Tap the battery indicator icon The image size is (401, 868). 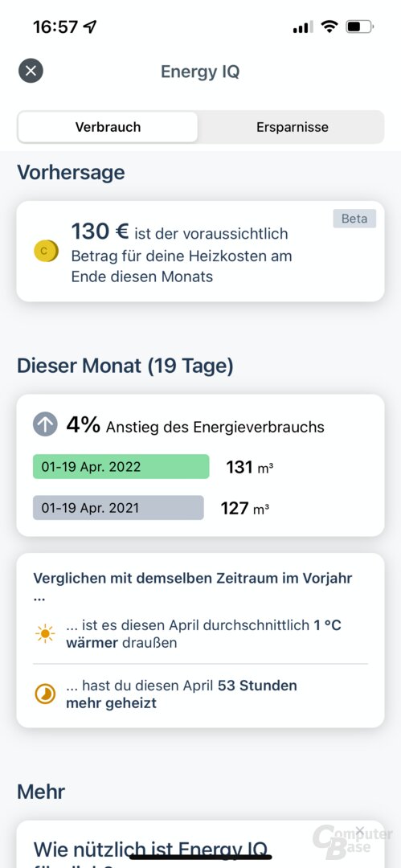[x=359, y=27]
